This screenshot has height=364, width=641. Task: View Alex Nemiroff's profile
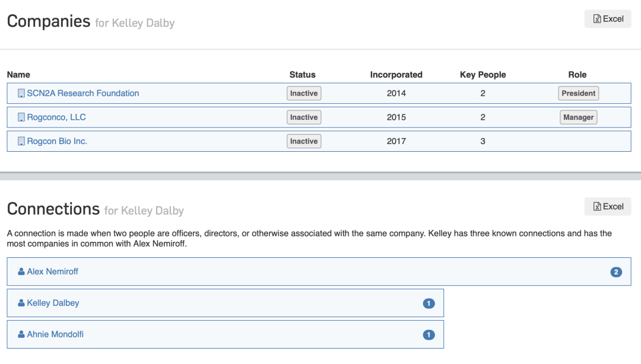pos(52,272)
